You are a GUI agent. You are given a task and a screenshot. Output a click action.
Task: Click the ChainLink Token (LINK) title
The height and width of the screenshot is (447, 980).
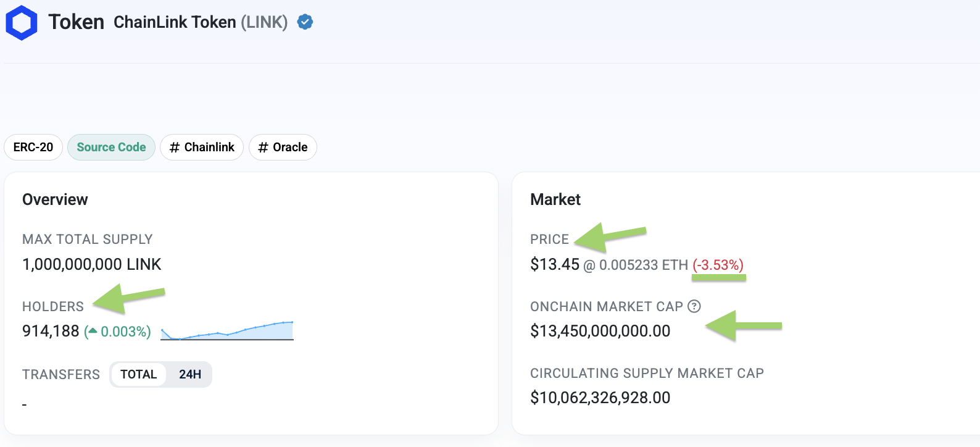pyautogui.click(x=201, y=22)
